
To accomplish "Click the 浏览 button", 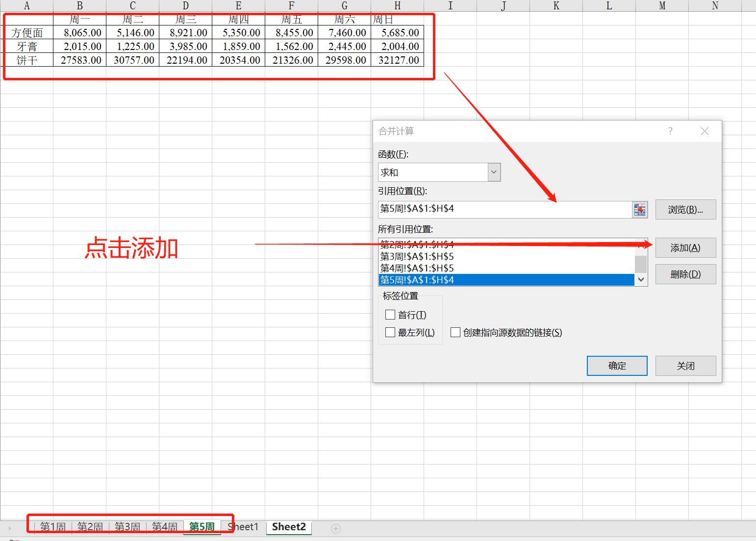I will [685, 209].
